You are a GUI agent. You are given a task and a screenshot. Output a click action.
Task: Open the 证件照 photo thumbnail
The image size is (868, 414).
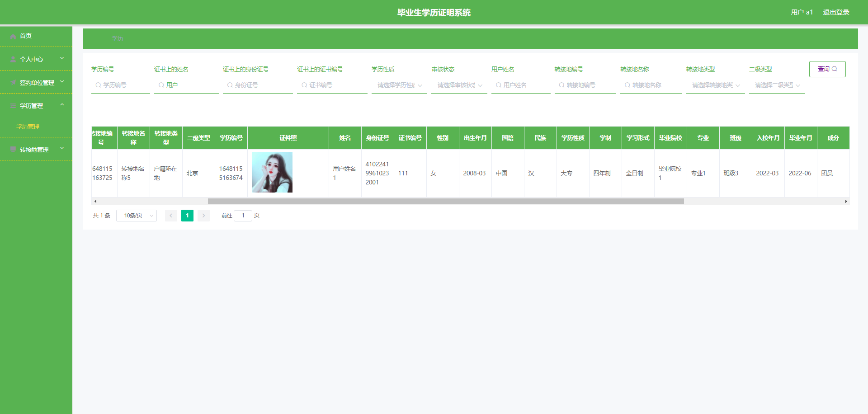click(272, 172)
